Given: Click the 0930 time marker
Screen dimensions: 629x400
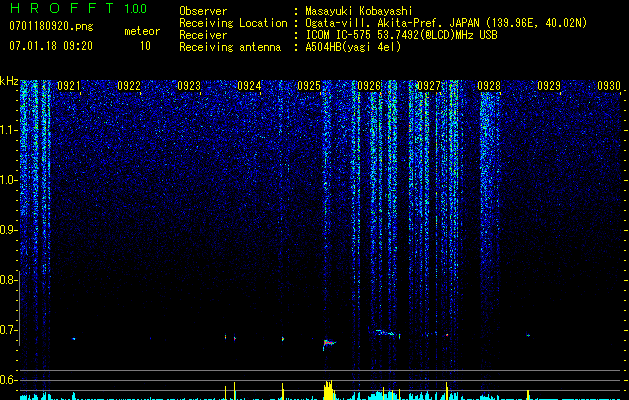Looking at the screenshot, I should click(609, 85).
